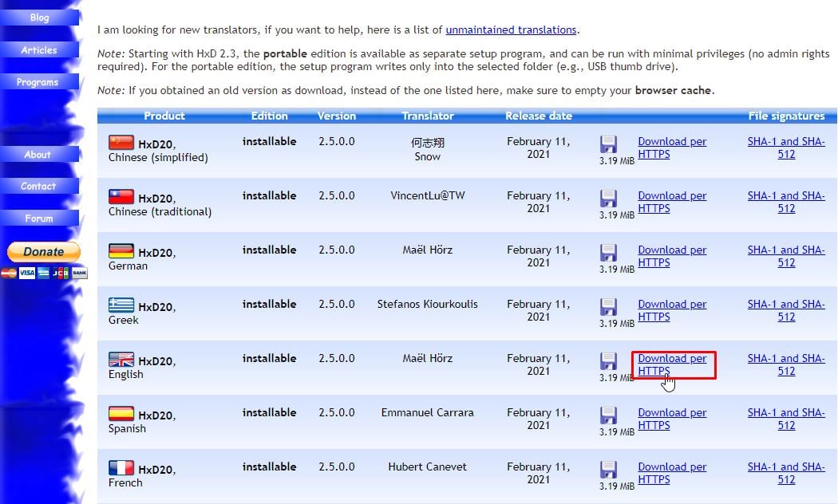
Task: Download HxD Greek per HTTPS
Action: click(x=672, y=310)
